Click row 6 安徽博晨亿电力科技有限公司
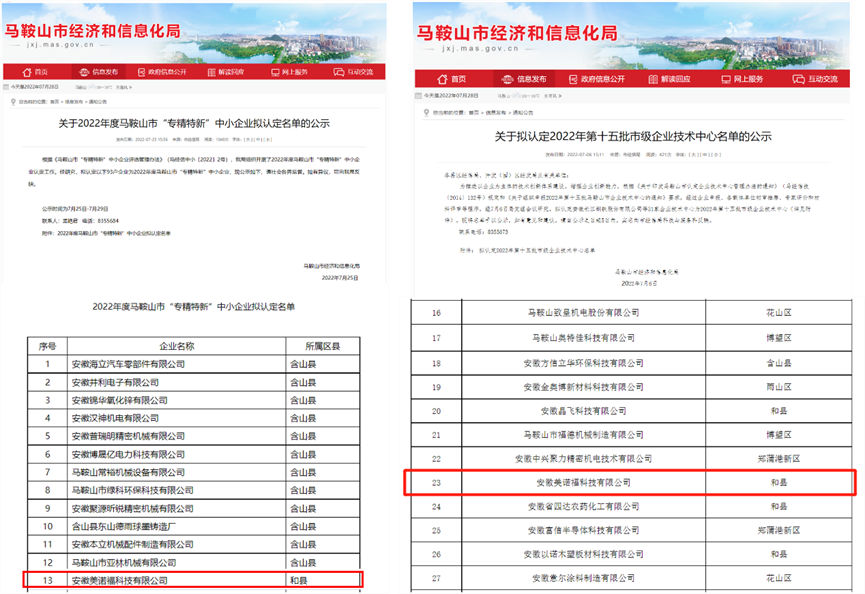 tap(194, 454)
